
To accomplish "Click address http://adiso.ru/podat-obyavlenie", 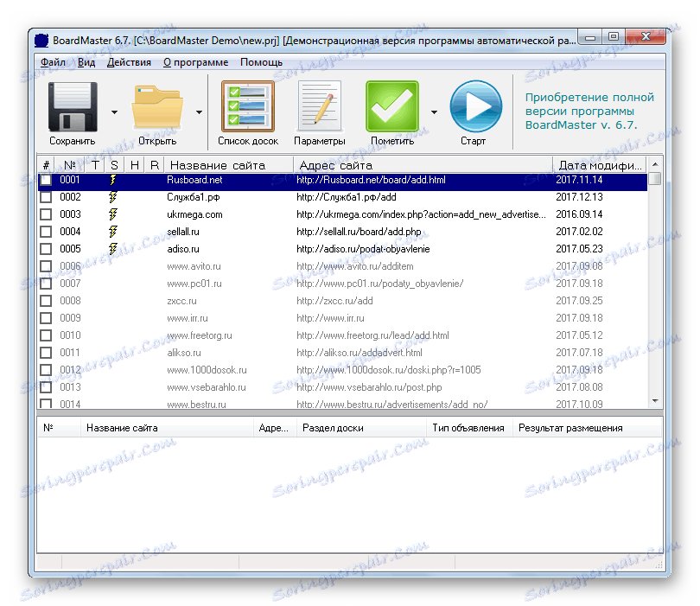I will tap(363, 249).
